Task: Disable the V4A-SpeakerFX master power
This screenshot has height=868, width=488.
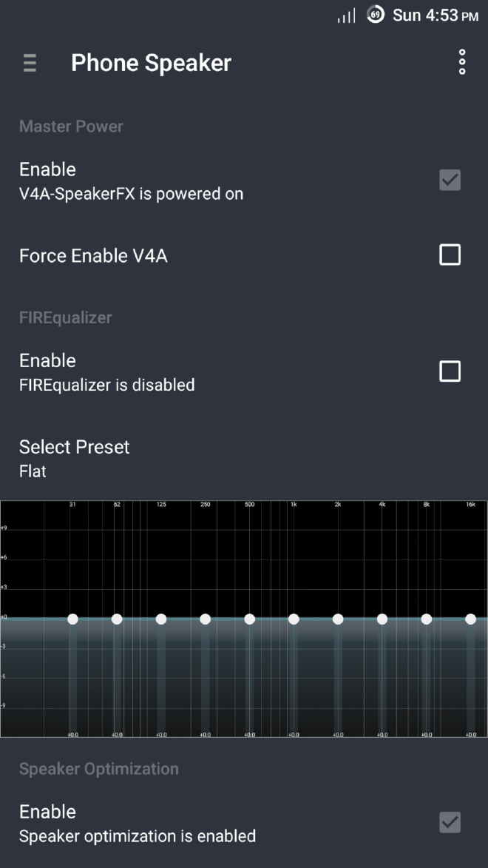Action: (x=450, y=180)
